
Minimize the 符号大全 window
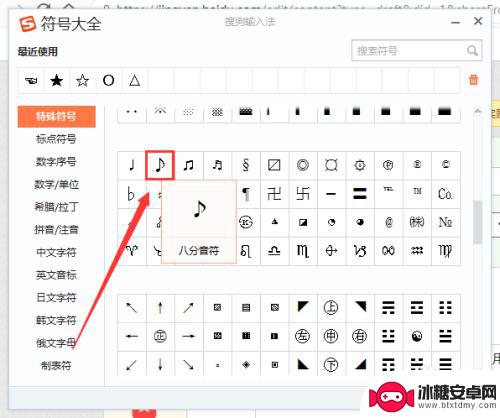point(455,22)
